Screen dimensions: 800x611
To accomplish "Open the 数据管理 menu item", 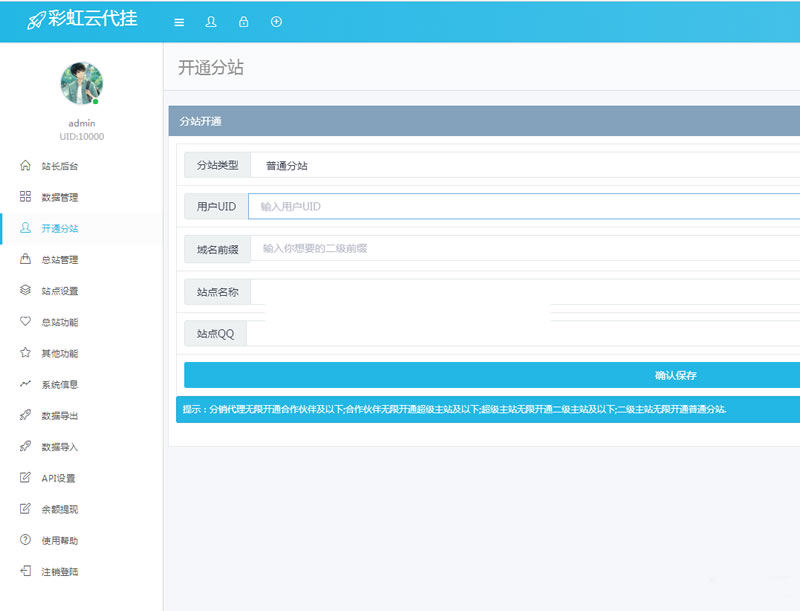I will click(x=82, y=197).
